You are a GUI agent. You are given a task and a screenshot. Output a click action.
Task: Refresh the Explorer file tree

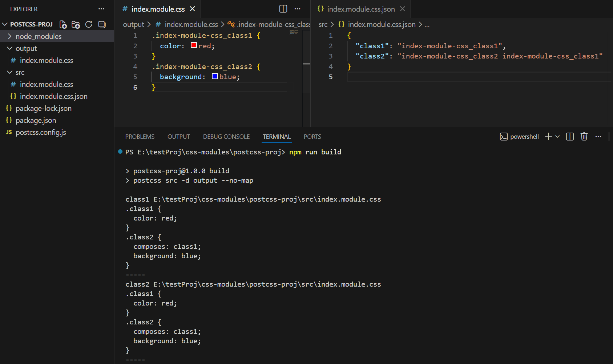tap(89, 24)
